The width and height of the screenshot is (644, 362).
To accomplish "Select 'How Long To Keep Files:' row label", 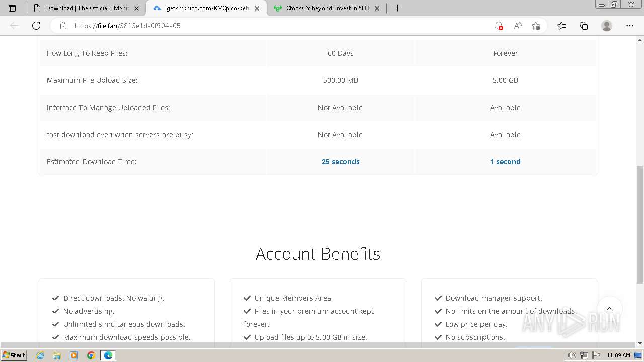I will coord(87,53).
